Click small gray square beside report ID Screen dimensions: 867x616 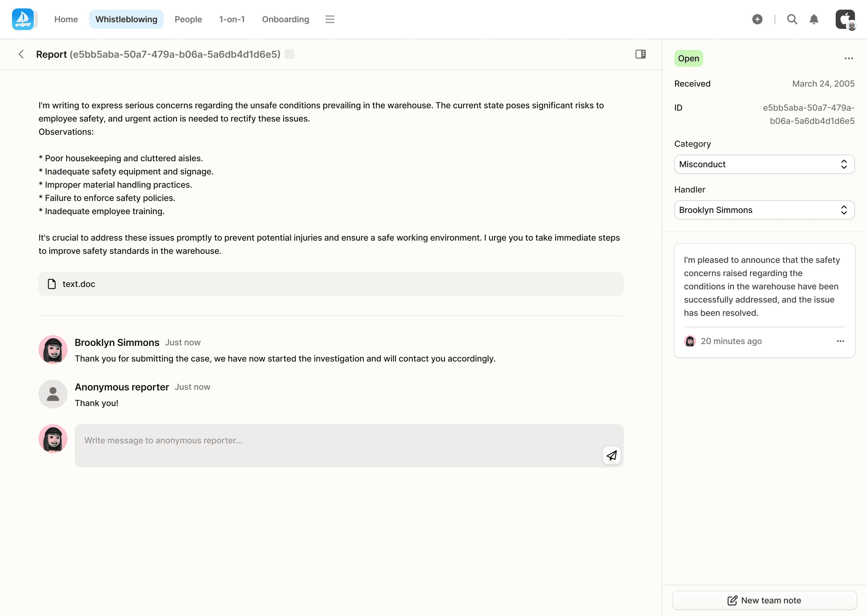(x=289, y=54)
